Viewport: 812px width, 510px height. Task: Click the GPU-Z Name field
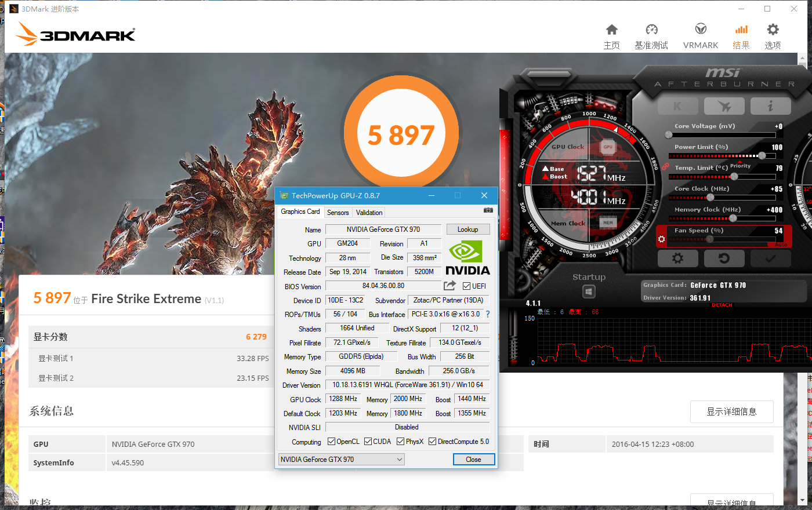tap(383, 230)
